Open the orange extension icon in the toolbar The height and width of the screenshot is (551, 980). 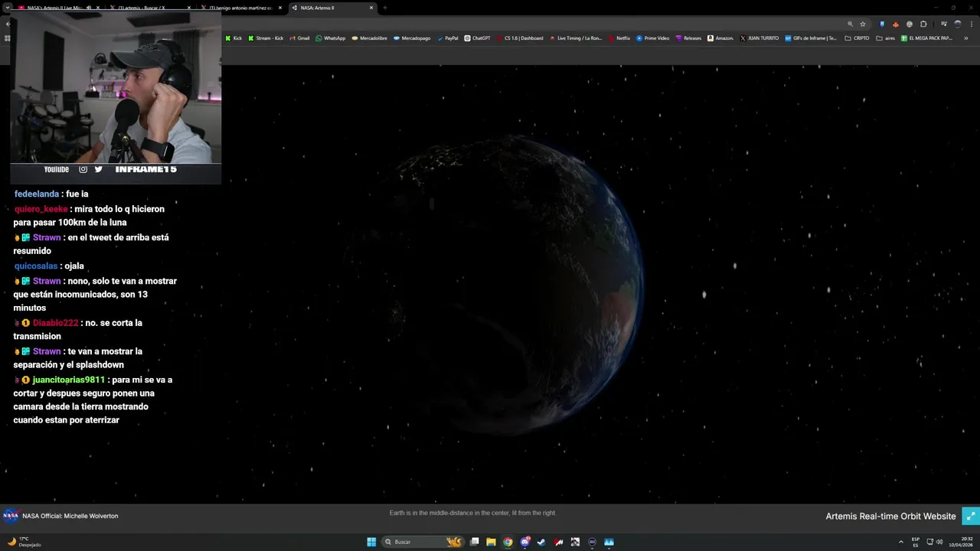[896, 24]
